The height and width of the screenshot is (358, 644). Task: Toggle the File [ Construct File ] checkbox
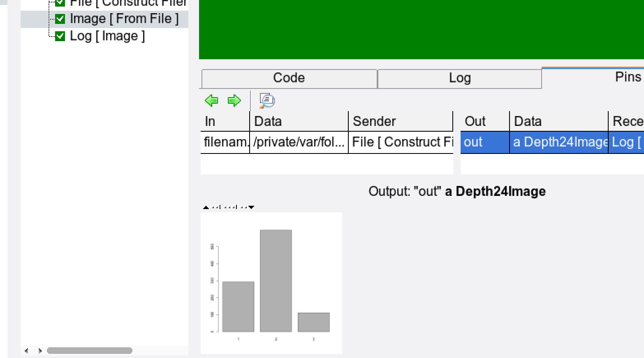pyautogui.click(x=60, y=3)
